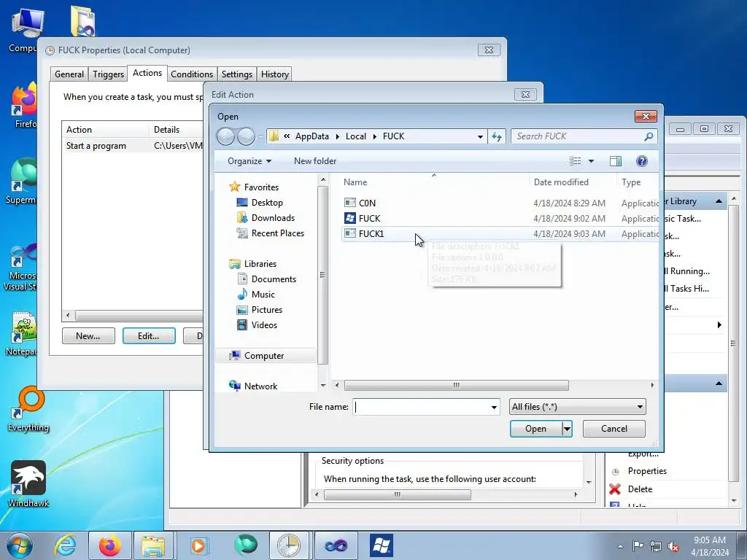Show the preview pane
747x560 pixels.
tap(616, 161)
